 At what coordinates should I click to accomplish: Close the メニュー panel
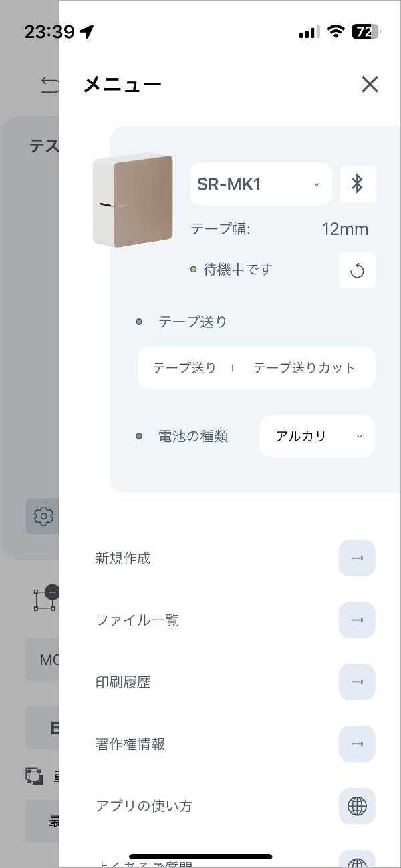click(370, 85)
